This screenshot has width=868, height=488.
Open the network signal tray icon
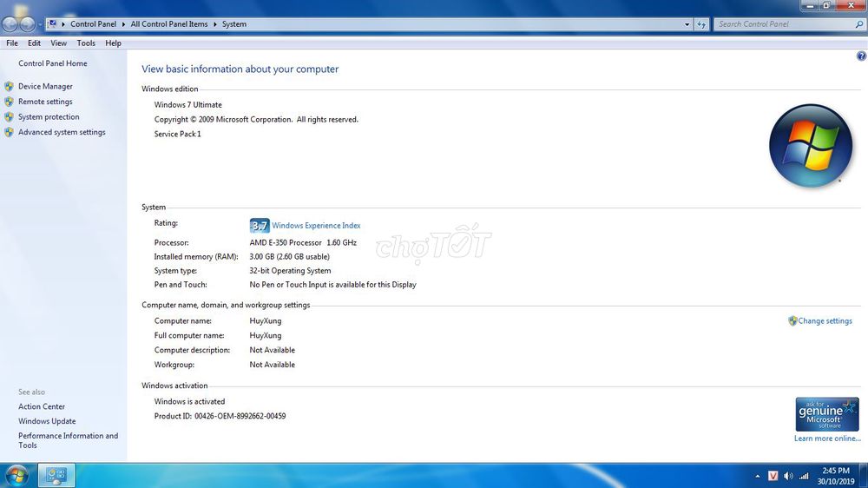point(804,476)
